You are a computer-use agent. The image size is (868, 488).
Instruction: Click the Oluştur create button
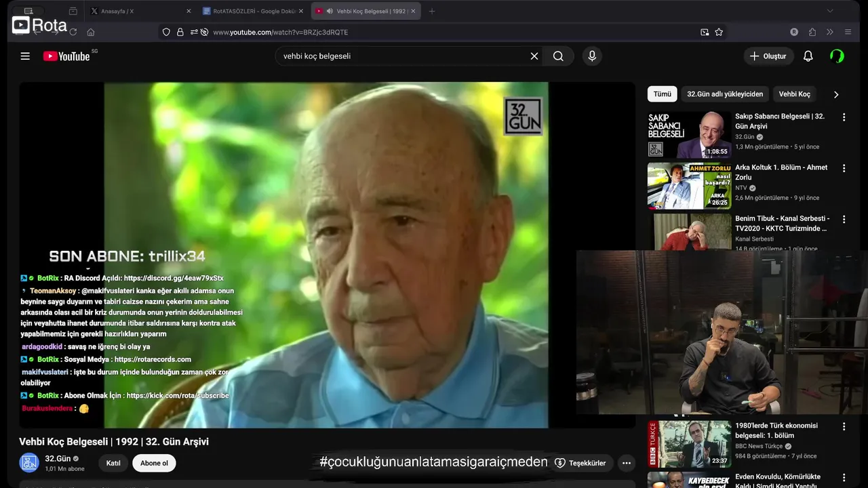768,56
